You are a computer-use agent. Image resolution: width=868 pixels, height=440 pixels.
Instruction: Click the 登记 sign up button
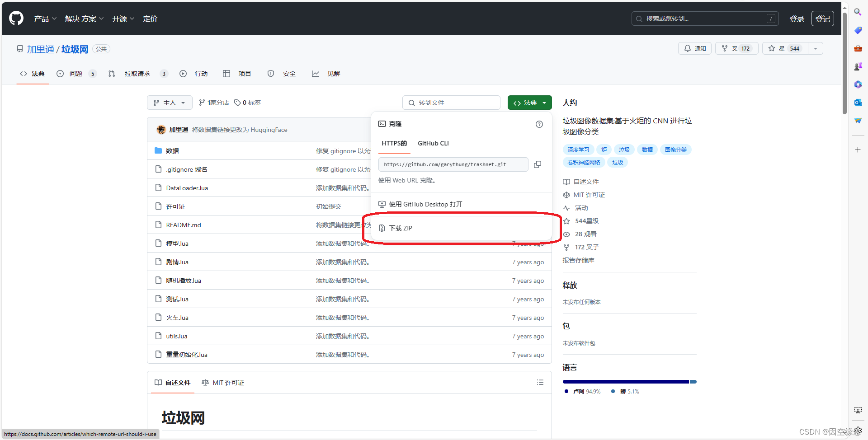pyautogui.click(x=822, y=19)
